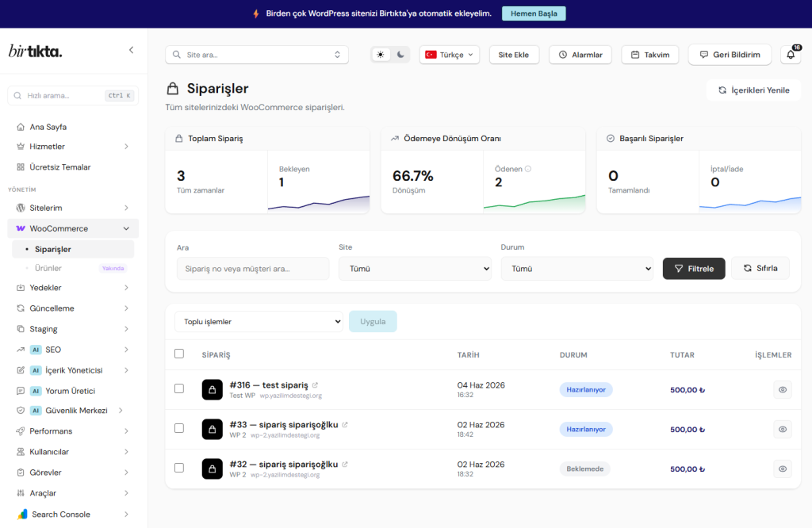Select the light mode sun icon
Image resolution: width=812 pixels, height=528 pixels.
(x=381, y=55)
